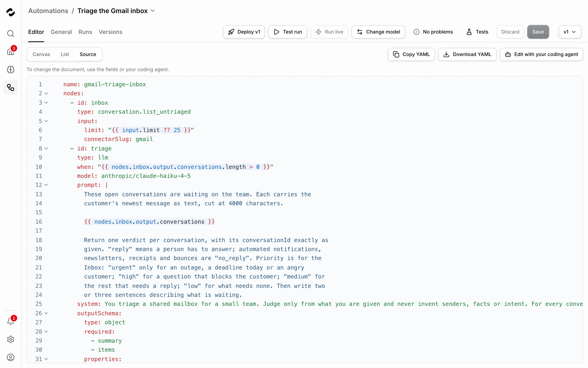This screenshot has width=588, height=368.
Task: Open the v1 version dropdown
Action: tap(570, 32)
